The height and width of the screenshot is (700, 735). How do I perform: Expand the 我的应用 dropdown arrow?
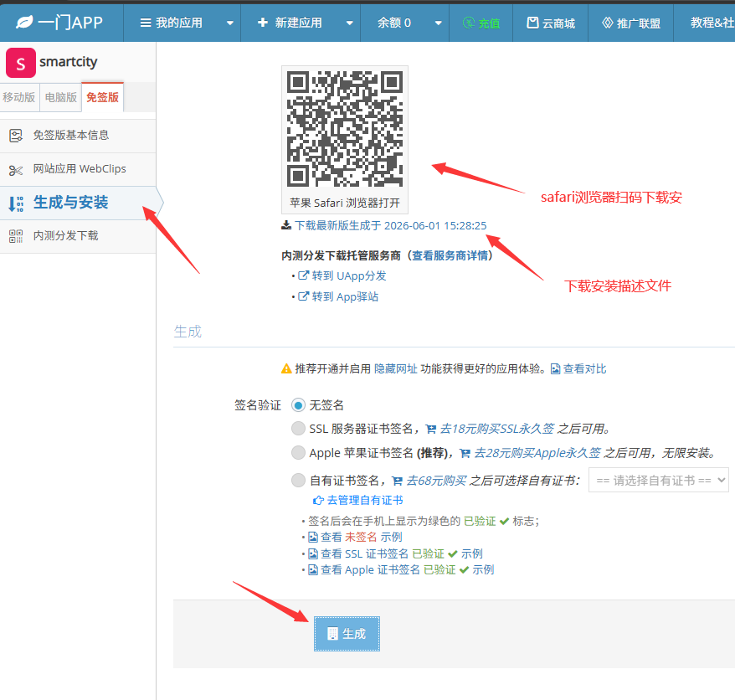coord(229,23)
